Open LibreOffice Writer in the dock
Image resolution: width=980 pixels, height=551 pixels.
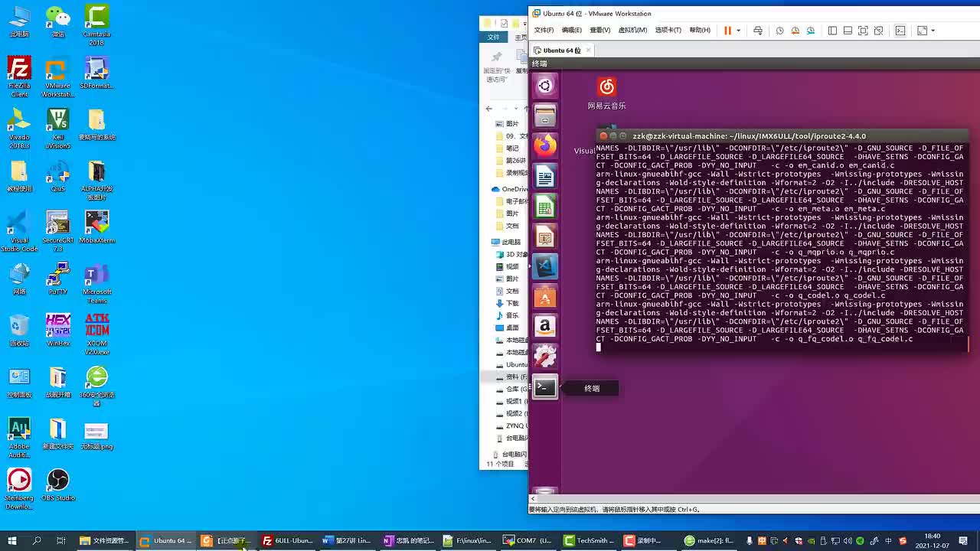pyautogui.click(x=545, y=176)
